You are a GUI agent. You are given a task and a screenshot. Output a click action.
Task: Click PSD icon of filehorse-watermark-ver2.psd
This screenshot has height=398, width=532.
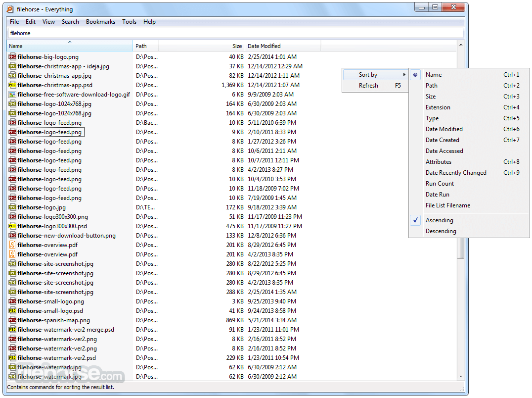(12, 357)
